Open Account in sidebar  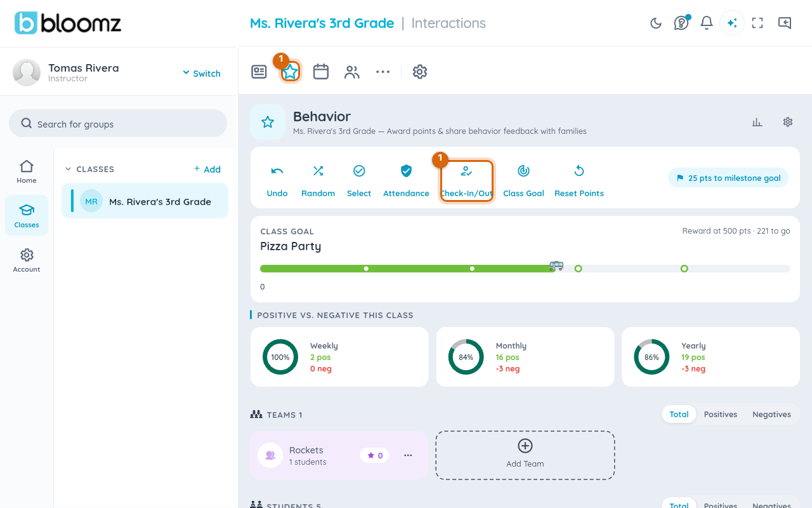coord(27,260)
